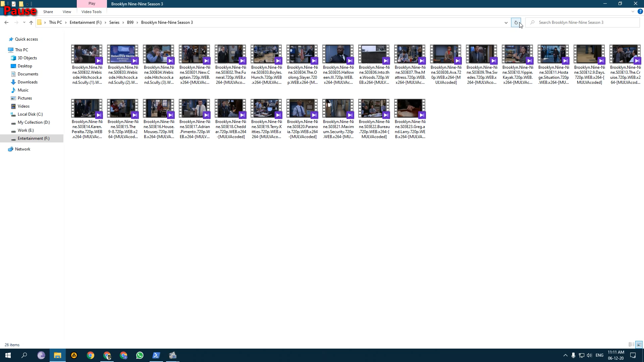Expand chevron after B99 in breadcrumb

137,22
